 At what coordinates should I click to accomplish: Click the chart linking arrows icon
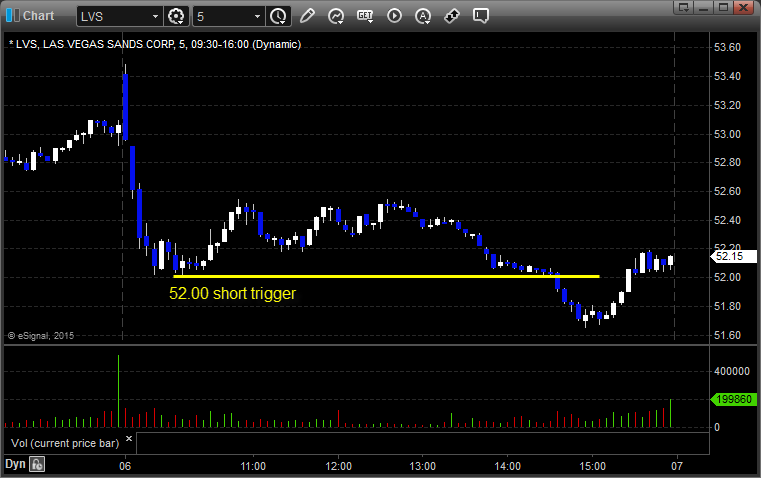452,16
